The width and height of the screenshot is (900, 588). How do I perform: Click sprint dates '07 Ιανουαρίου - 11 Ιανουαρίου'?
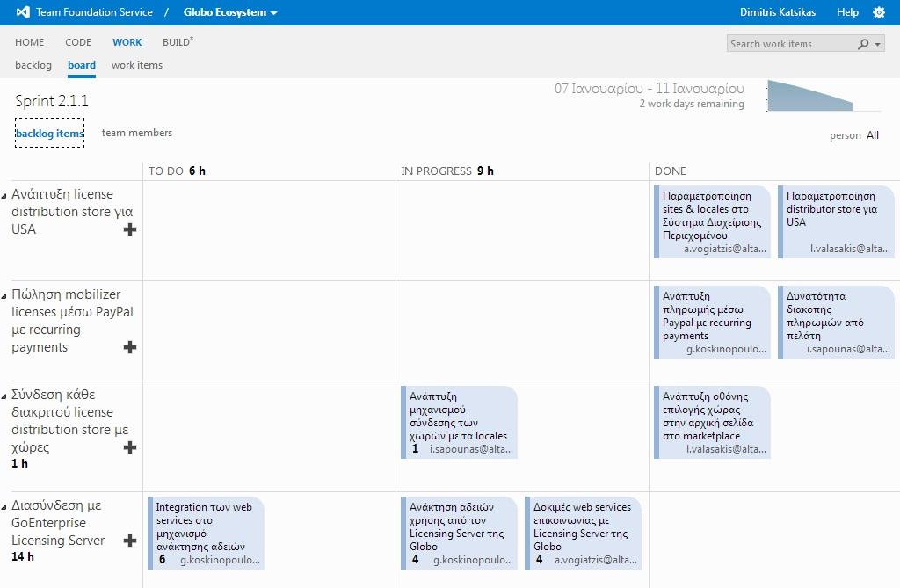[650, 89]
